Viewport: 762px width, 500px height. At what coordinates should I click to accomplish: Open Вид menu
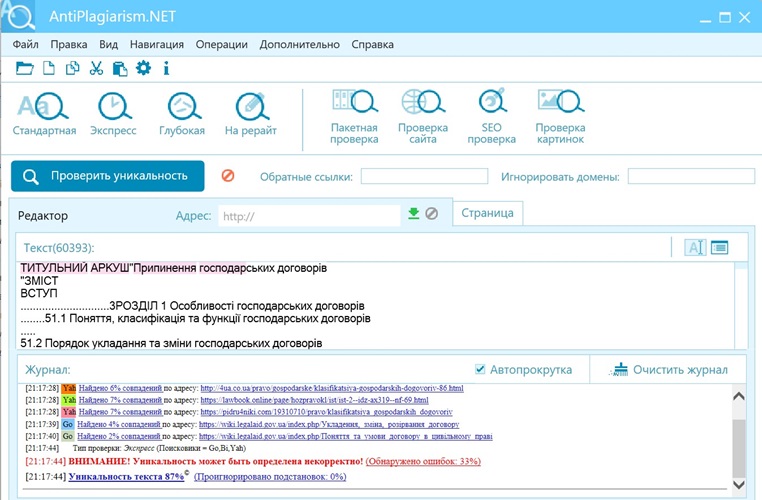[x=108, y=44]
